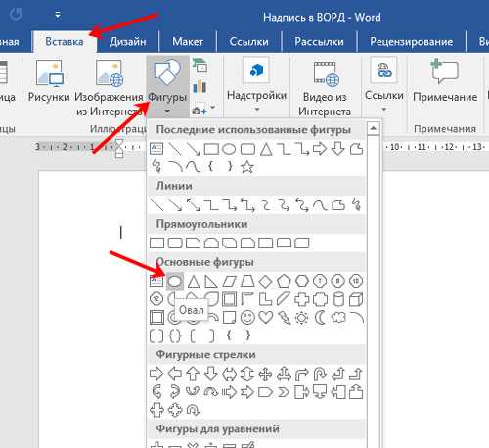Click the Примечание button
489x448 pixels.
click(x=445, y=81)
